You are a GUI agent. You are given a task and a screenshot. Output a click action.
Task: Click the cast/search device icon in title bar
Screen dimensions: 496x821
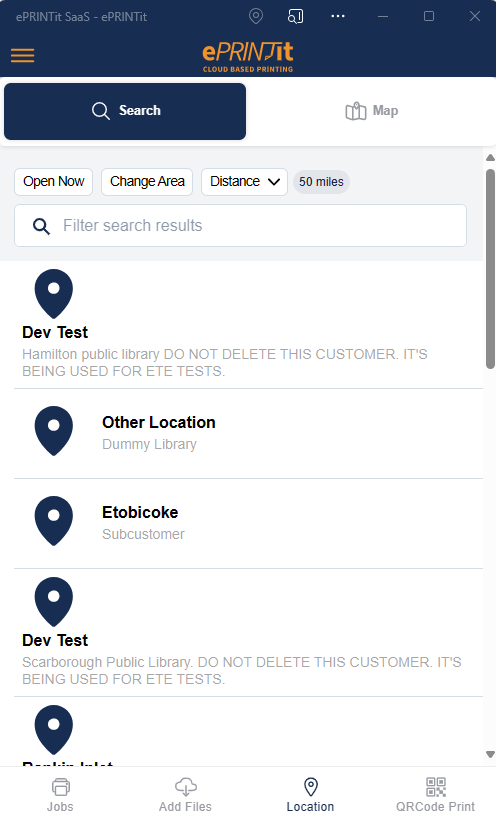click(x=295, y=16)
